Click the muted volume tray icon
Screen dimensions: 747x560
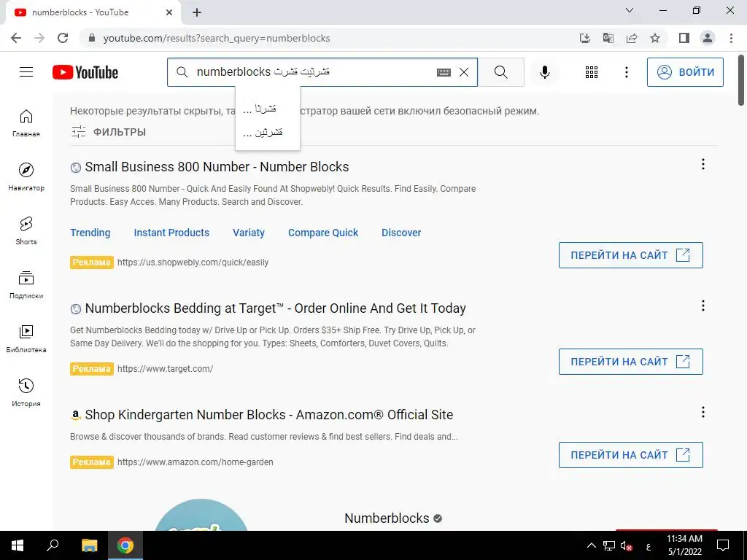point(626,545)
